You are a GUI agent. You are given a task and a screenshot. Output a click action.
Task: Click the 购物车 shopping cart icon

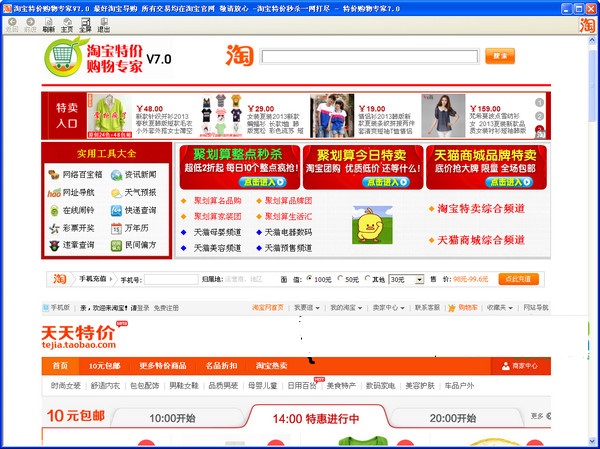(x=452, y=307)
